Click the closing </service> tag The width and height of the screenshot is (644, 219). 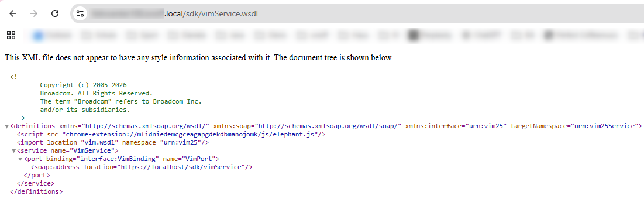[x=35, y=184]
